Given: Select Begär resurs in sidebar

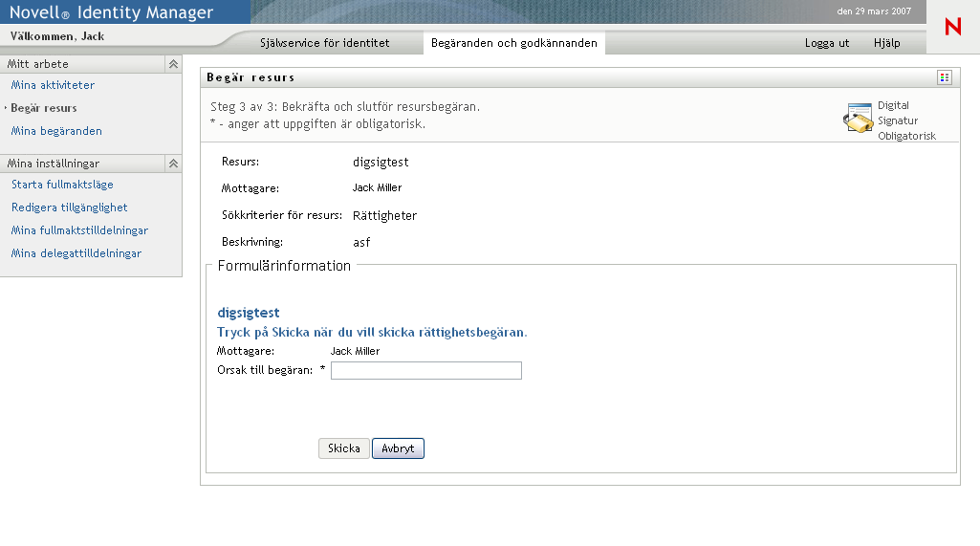Looking at the screenshot, I should tap(44, 108).
